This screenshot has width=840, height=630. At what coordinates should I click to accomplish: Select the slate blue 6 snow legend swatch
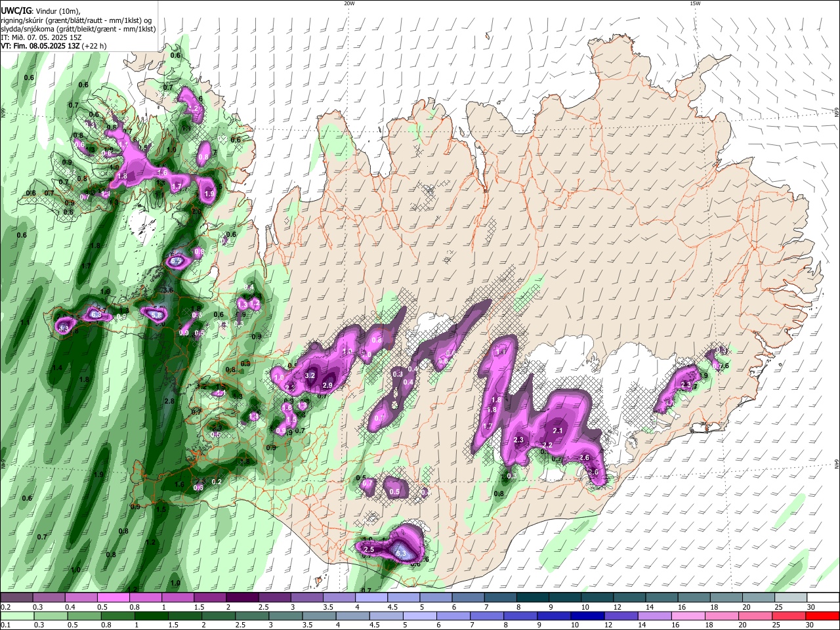click(x=468, y=598)
